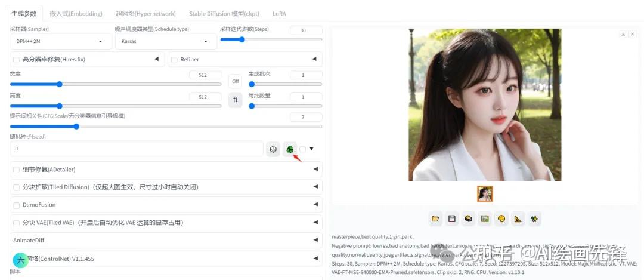This screenshot has height=280, width=644.
Task: Expand the ControlNet V1.1.455 section arrow
Action: (315, 259)
